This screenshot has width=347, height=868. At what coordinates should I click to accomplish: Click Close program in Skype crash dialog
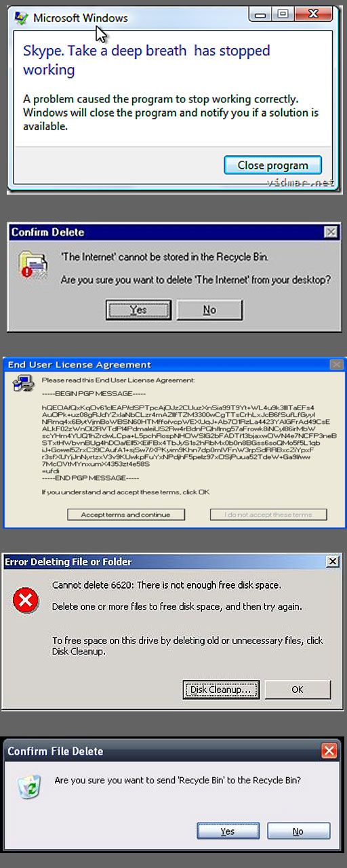pos(272,165)
